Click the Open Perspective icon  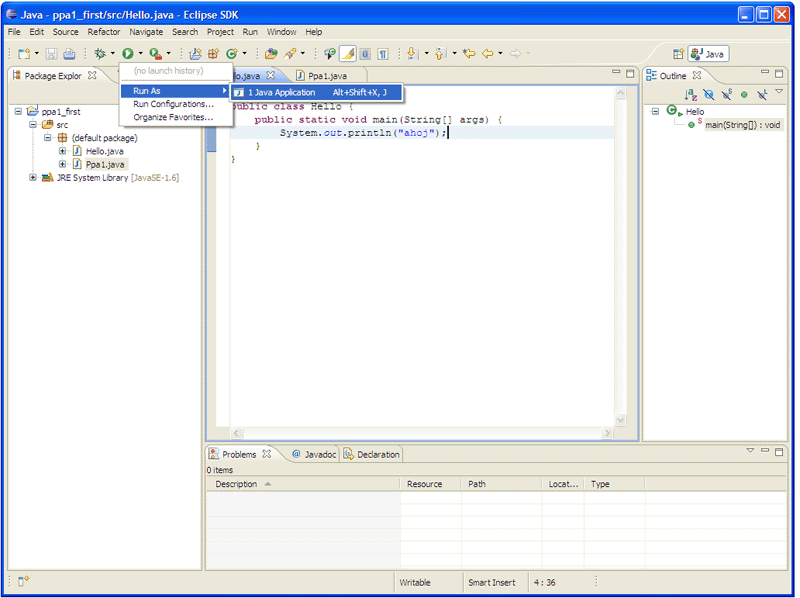(678, 54)
